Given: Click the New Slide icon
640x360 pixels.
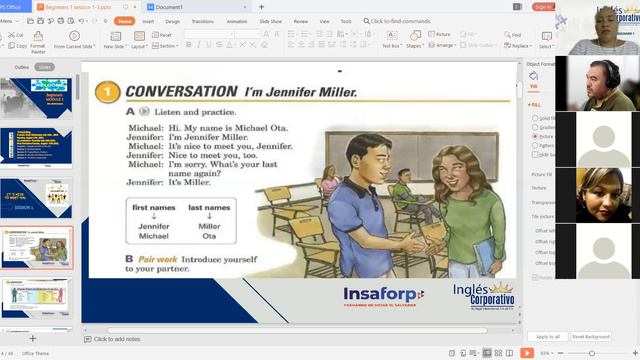Looking at the screenshot, I should (116, 36).
